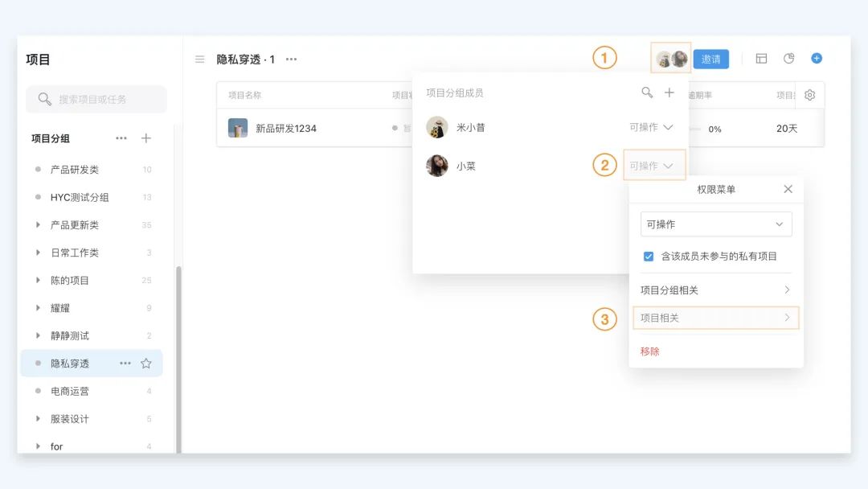868x489 pixels.
Task: Add new project group with plus icon
Action: tap(146, 138)
